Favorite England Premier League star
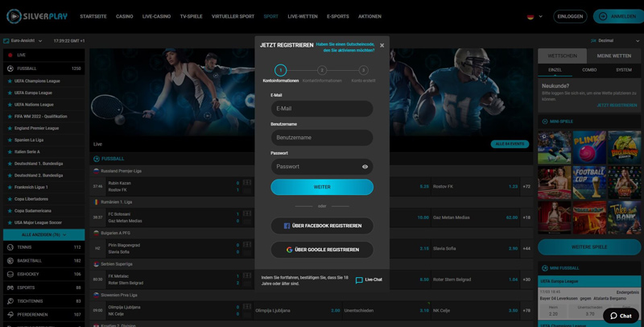 pos(10,128)
